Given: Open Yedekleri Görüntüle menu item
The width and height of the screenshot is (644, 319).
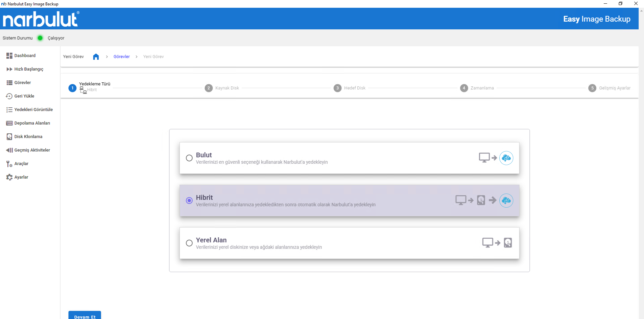Looking at the screenshot, I should (33, 110).
